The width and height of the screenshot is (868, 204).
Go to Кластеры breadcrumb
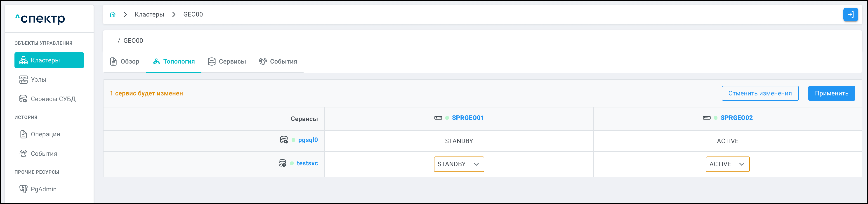click(x=149, y=14)
